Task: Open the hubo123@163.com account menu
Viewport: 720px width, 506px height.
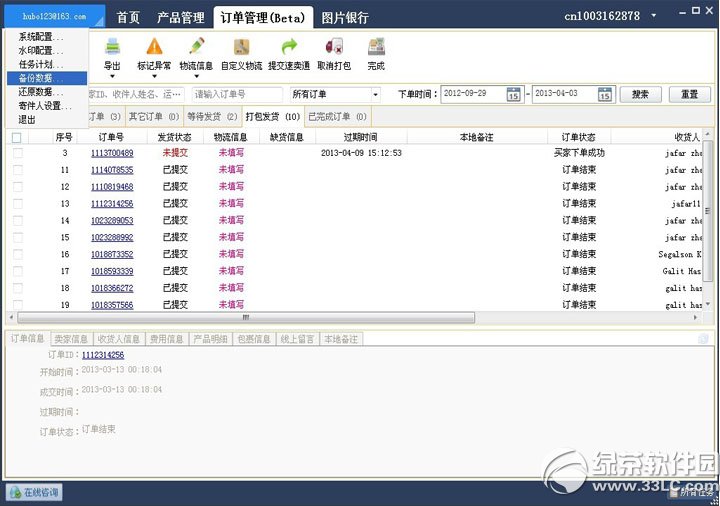Action: [x=55, y=17]
